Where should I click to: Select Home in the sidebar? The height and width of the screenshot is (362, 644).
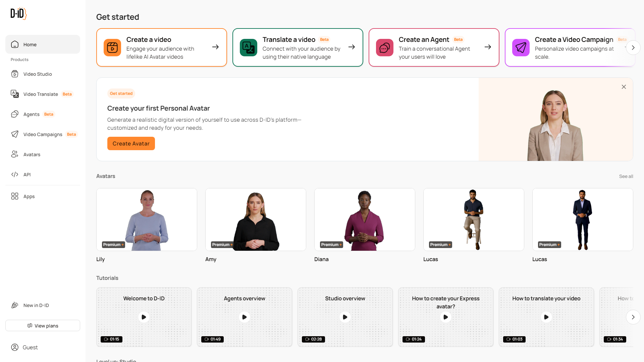tap(43, 44)
